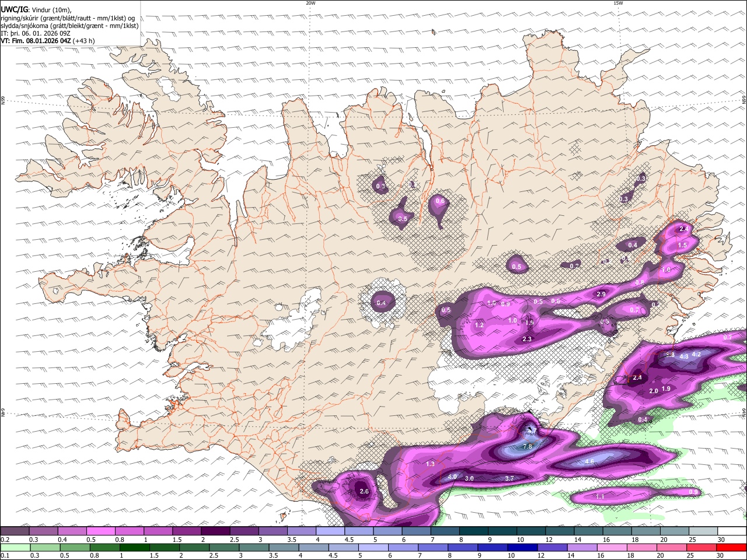Click the 7.8 precipitation value on the map
Screen dimensions: 747x560
(x=528, y=446)
